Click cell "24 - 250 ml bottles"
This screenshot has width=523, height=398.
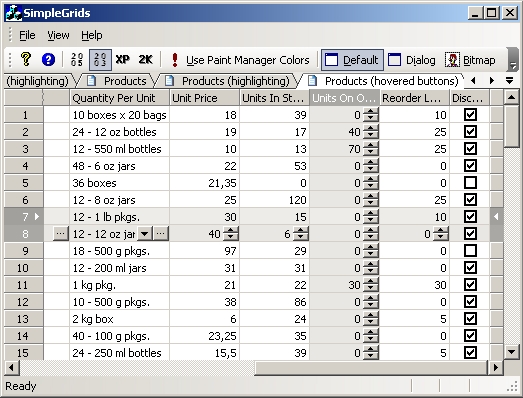(119, 353)
